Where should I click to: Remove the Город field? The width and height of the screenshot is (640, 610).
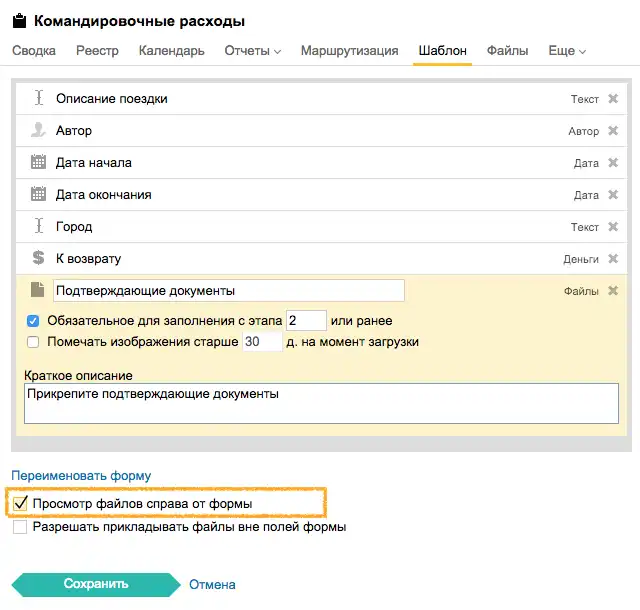pyautogui.click(x=613, y=227)
